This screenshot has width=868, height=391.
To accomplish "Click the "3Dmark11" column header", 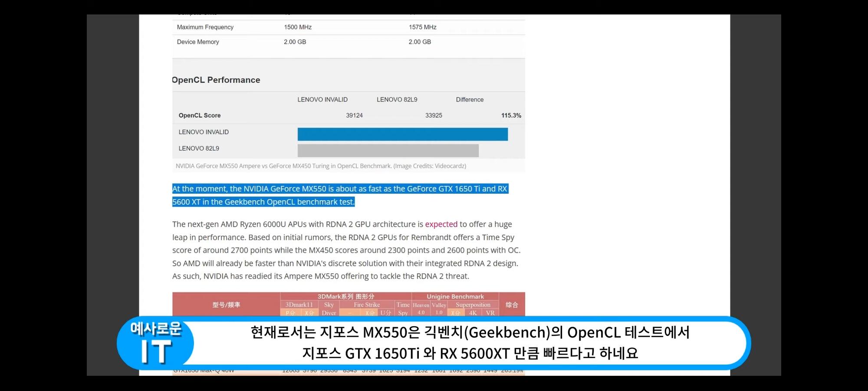I will coord(299,305).
